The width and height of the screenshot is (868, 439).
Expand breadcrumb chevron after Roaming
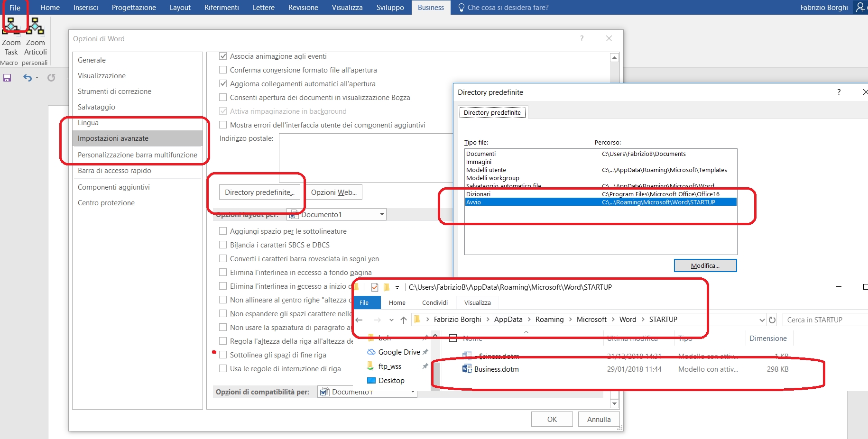point(570,320)
